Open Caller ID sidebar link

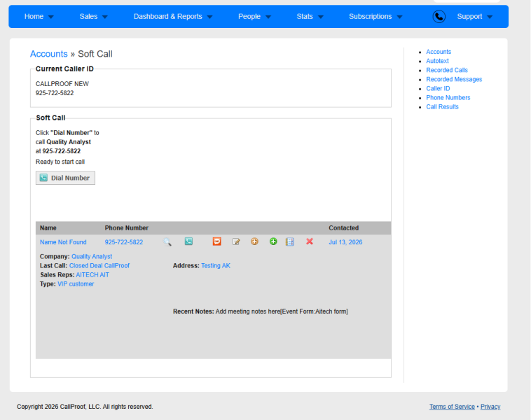(x=438, y=88)
